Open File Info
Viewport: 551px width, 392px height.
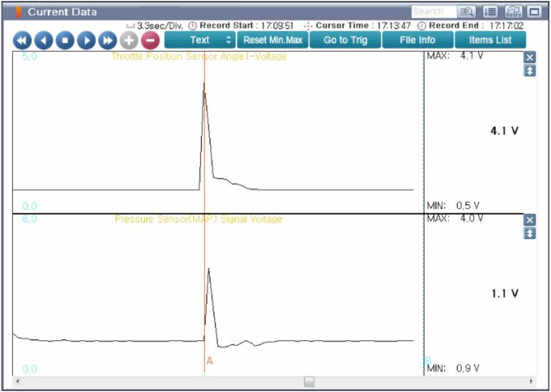(x=417, y=40)
